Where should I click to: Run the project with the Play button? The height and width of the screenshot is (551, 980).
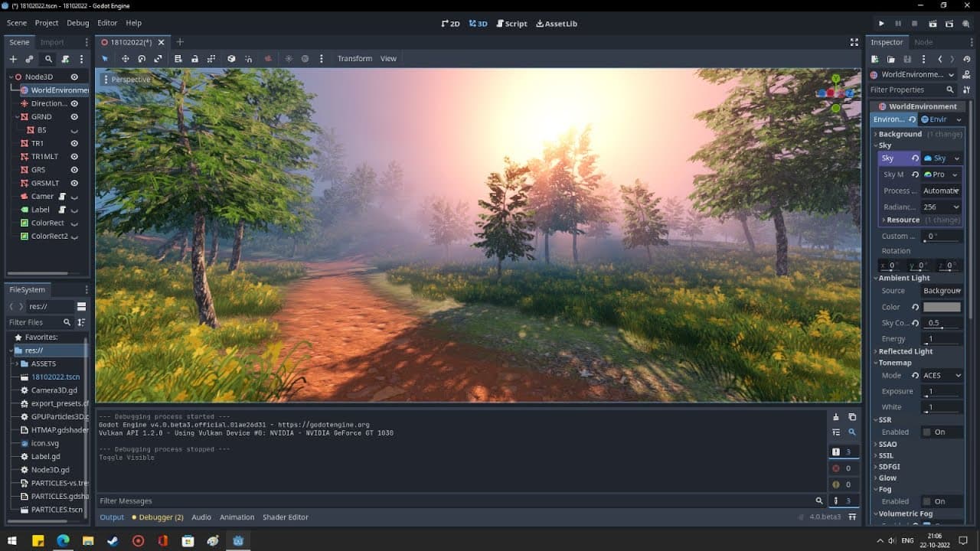881,24
